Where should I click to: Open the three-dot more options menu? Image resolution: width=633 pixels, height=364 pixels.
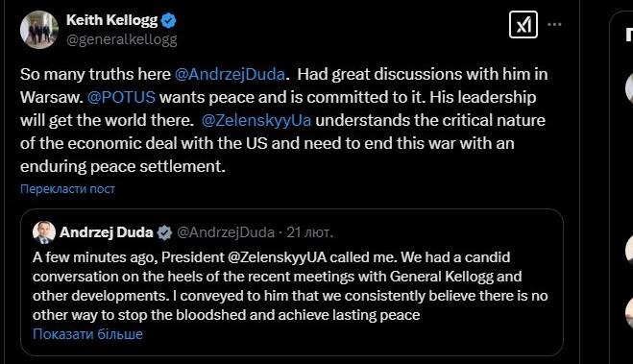click(554, 25)
